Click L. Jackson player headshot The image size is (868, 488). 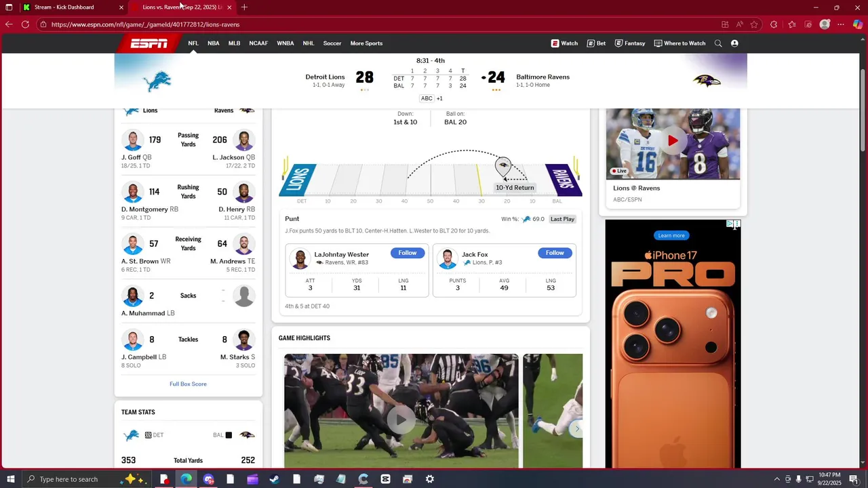(x=244, y=140)
